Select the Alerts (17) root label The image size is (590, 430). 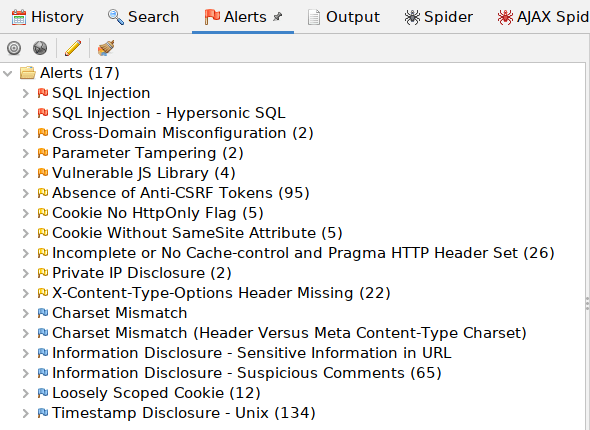click(80, 73)
